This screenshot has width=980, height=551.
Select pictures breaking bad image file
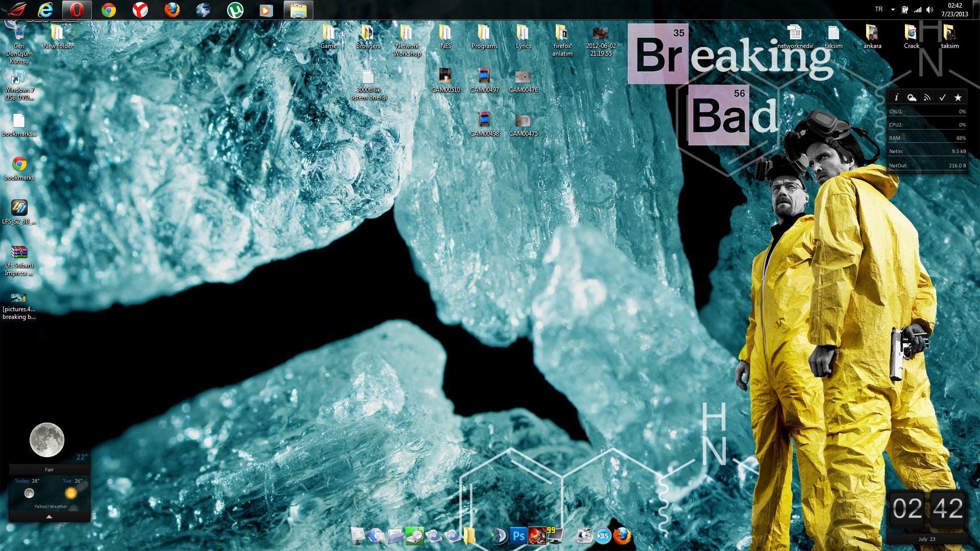[x=19, y=306]
